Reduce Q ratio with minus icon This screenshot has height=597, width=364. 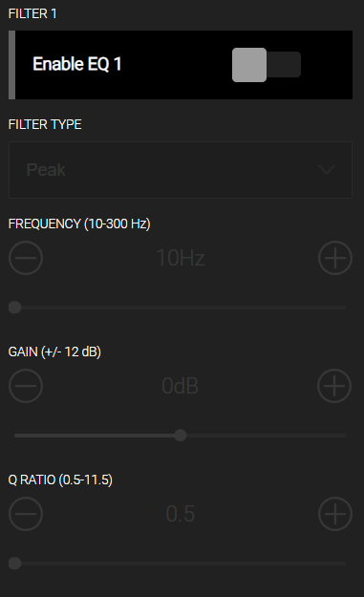pos(26,514)
